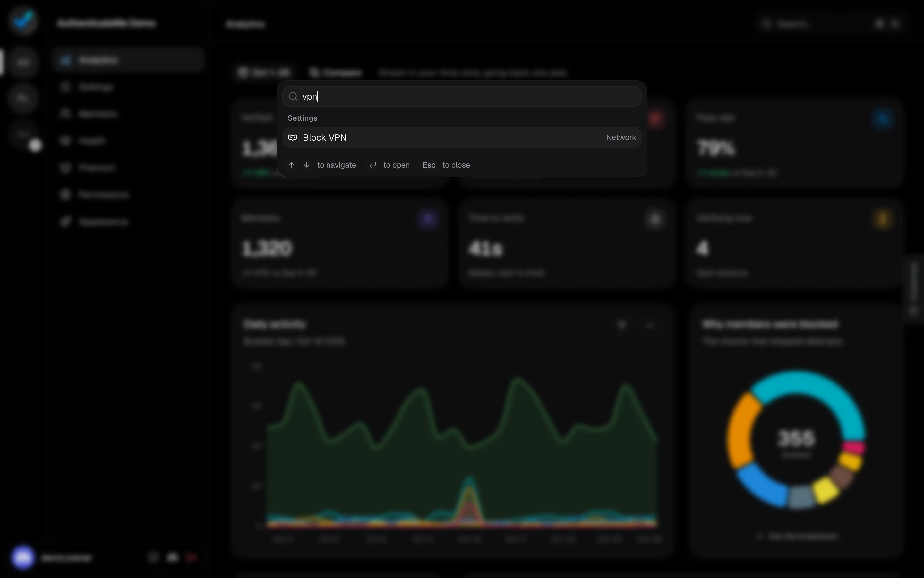Click the "Settings" group heading
The image size is (924, 578).
[302, 118]
